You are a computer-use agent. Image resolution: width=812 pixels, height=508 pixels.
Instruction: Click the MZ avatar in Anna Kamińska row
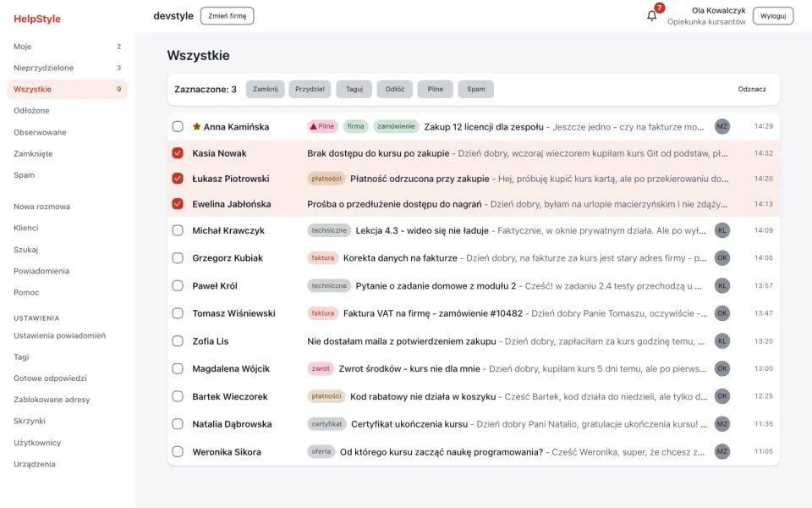tap(721, 126)
